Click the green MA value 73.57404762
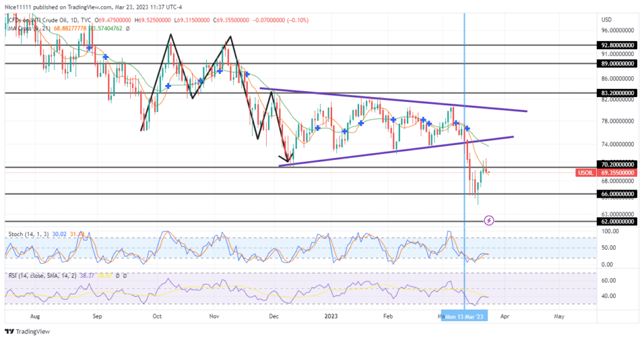Viewport: 644px width, 340px height. (x=105, y=28)
